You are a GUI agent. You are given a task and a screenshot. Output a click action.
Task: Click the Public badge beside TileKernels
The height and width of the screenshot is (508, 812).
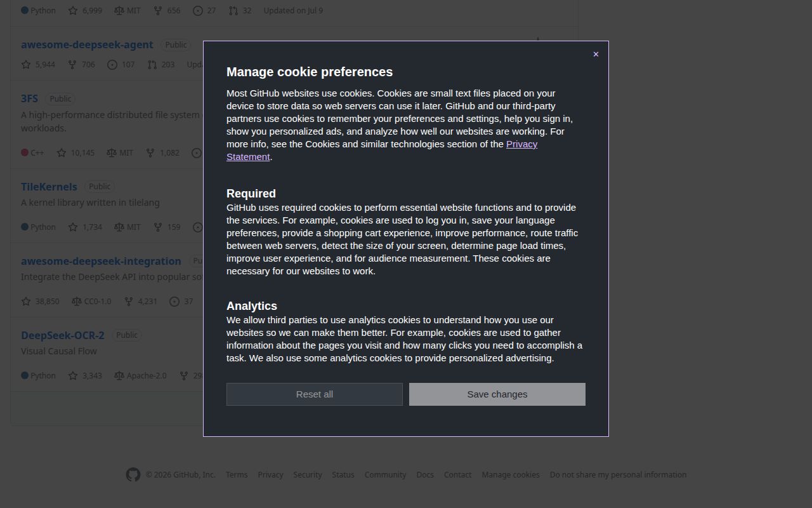(x=100, y=187)
